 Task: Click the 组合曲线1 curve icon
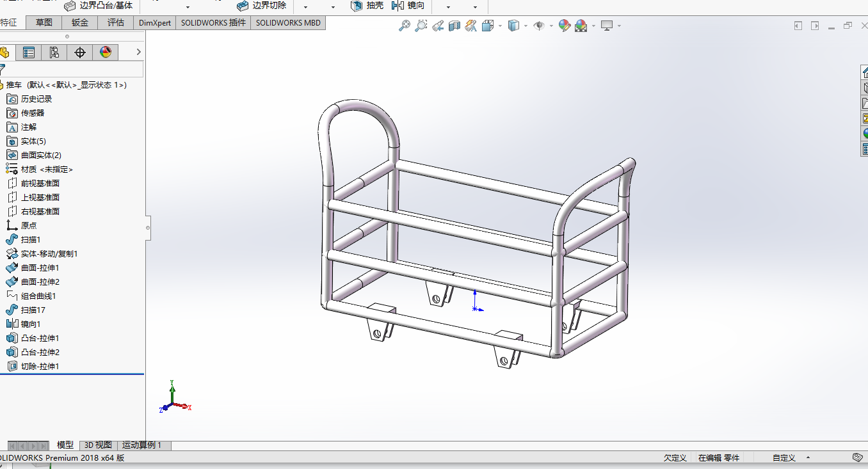coord(12,296)
